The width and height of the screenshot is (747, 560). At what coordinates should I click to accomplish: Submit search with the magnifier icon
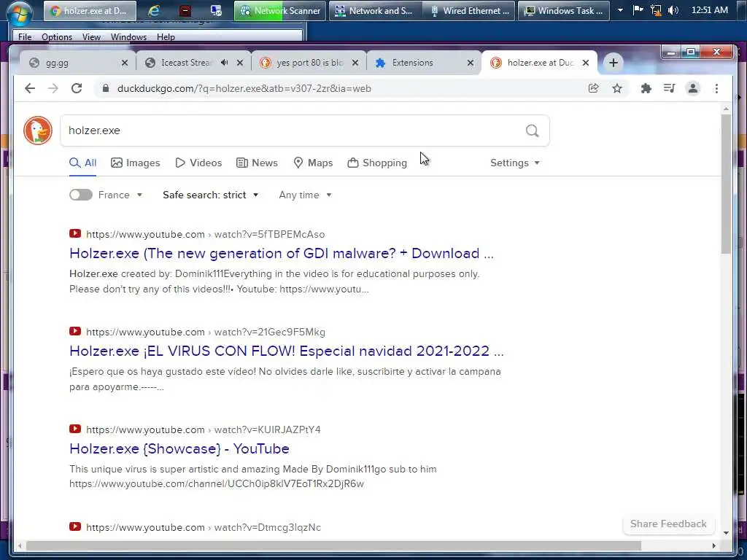click(532, 131)
